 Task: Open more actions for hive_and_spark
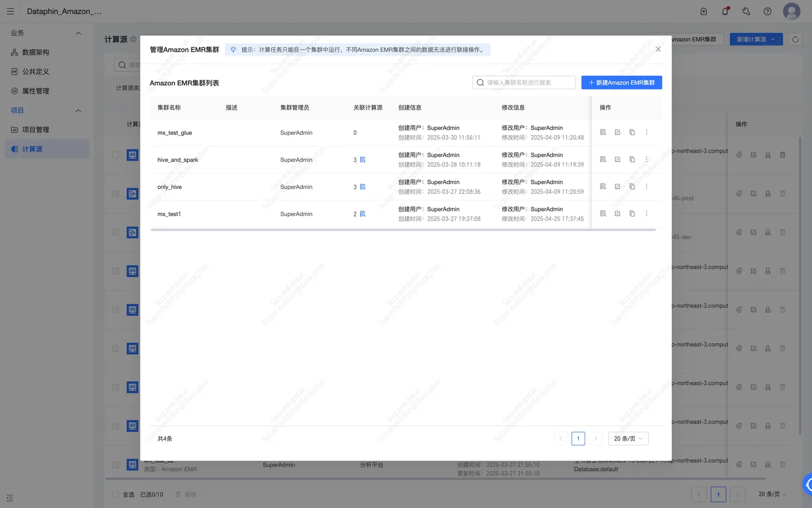[647, 160]
